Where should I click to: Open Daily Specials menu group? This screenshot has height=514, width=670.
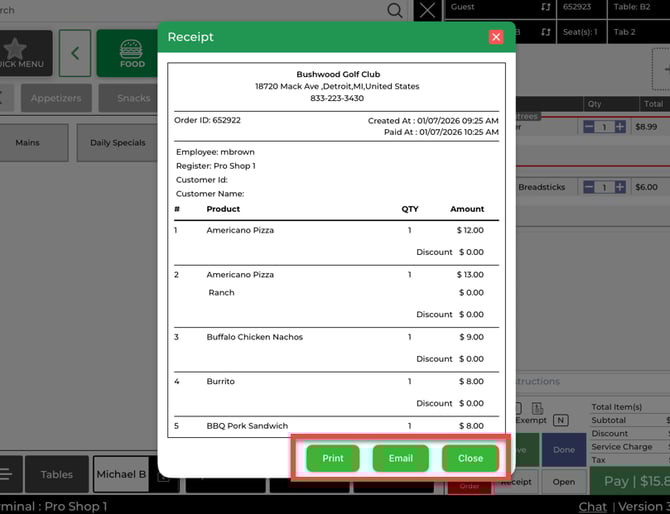tap(117, 143)
